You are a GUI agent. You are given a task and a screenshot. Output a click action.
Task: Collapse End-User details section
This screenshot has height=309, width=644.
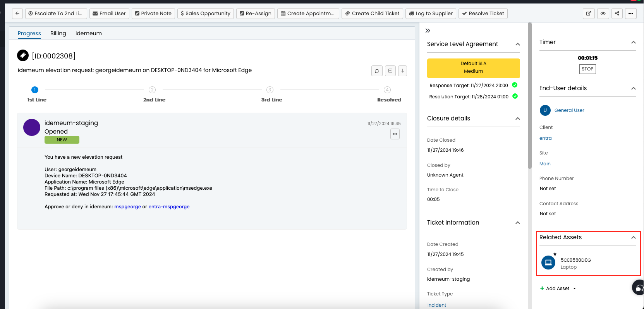click(634, 88)
